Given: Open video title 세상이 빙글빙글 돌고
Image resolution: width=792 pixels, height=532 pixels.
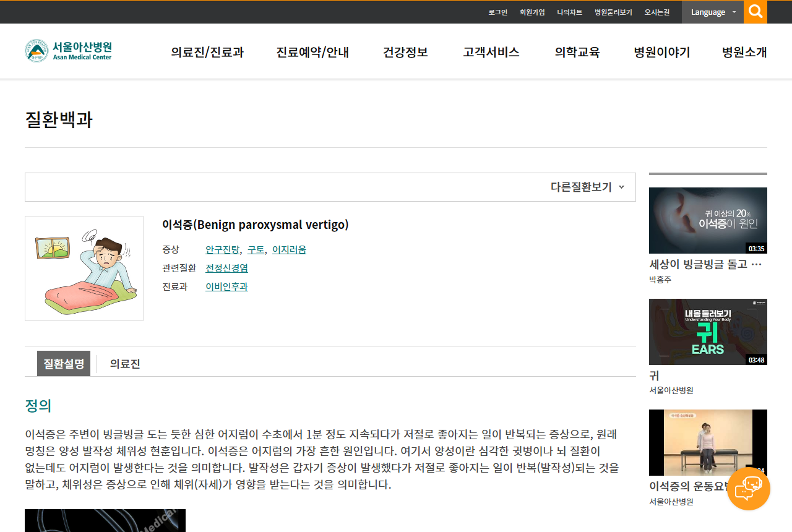Looking at the screenshot, I should coord(705,265).
